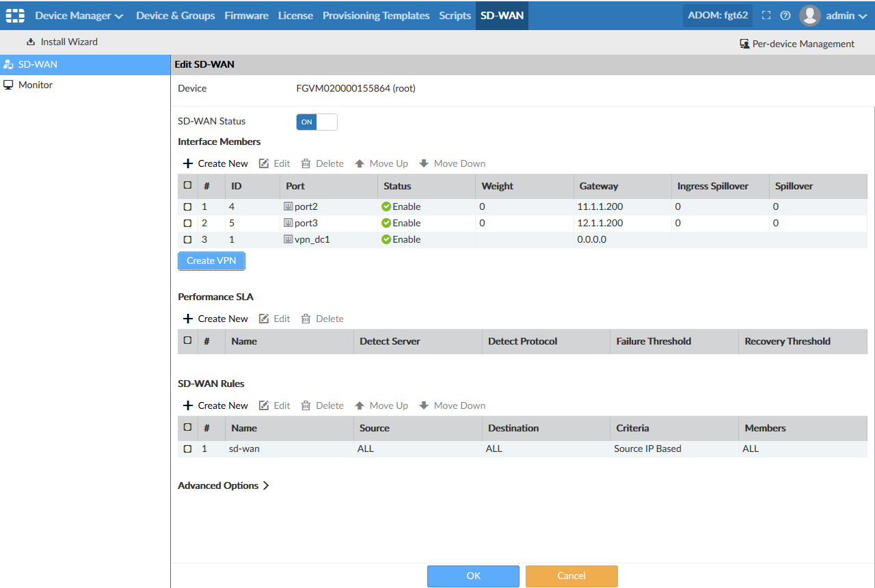Select Monitor in the left sidebar
875x588 pixels.
click(x=36, y=85)
